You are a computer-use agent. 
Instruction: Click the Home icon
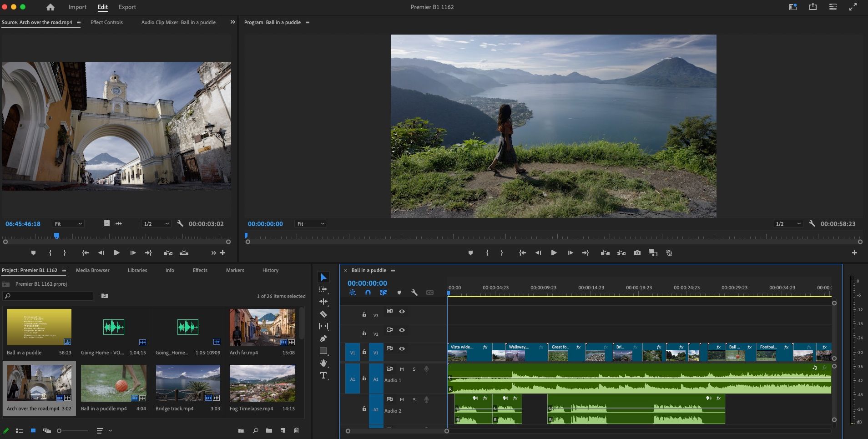click(x=50, y=7)
